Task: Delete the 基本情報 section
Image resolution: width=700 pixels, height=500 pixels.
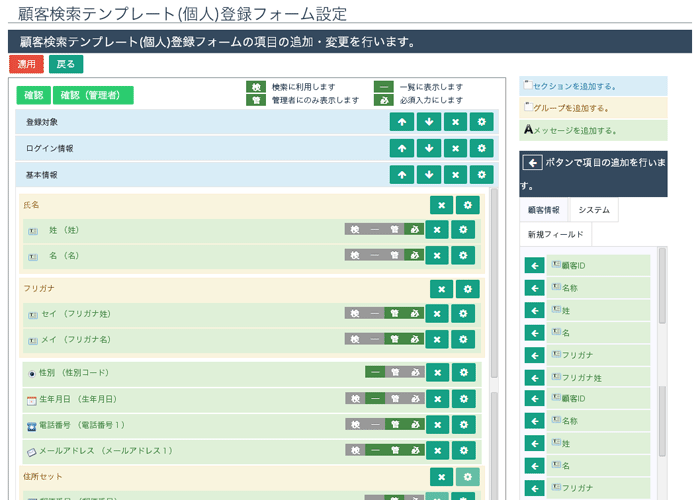Action: [455, 174]
